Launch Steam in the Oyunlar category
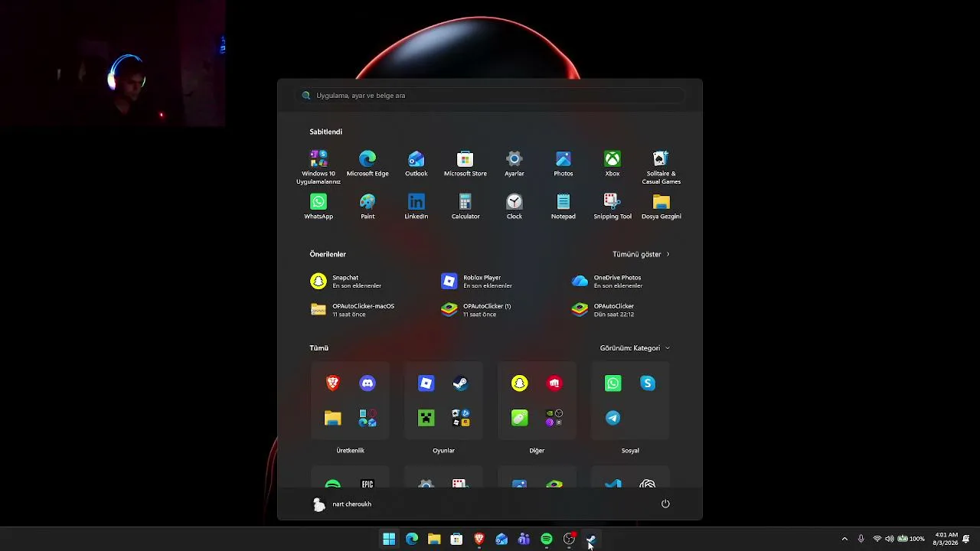Viewport: 980px width, 551px height. 461,383
